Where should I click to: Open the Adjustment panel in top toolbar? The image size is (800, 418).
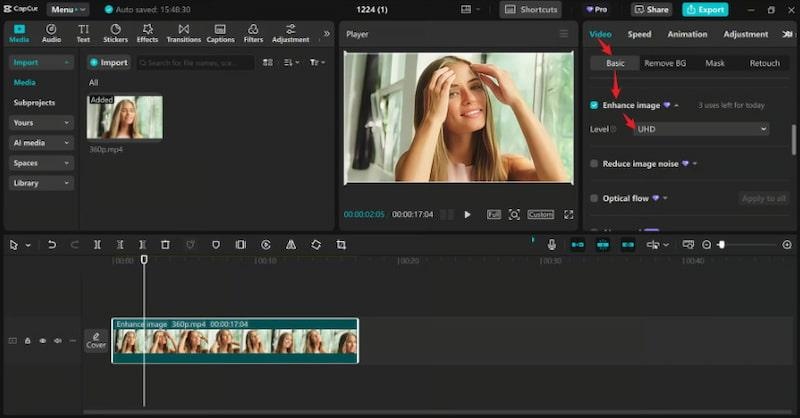290,33
